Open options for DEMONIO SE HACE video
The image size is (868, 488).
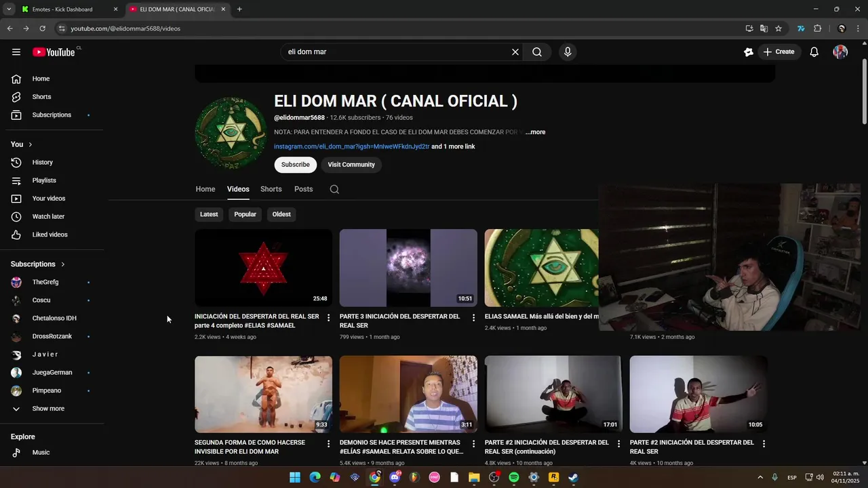point(474,443)
